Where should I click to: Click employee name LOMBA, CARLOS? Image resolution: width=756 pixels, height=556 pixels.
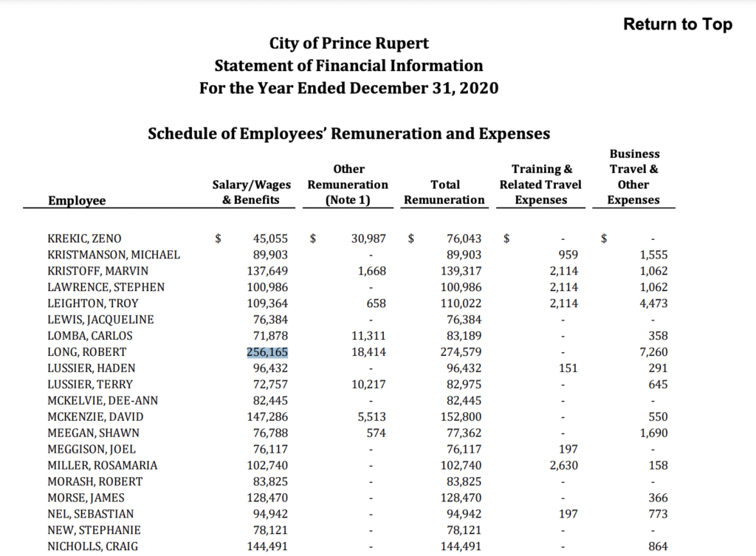[x=90, y=336]
